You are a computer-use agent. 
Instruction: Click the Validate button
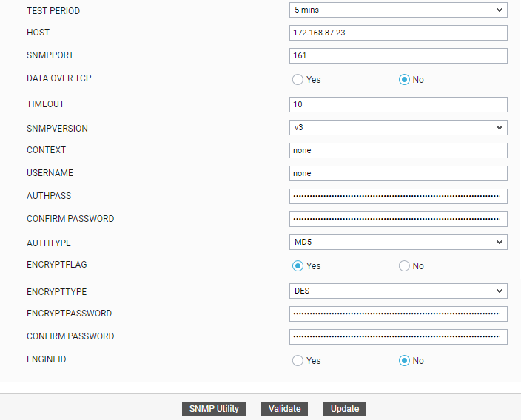point(285,409)
